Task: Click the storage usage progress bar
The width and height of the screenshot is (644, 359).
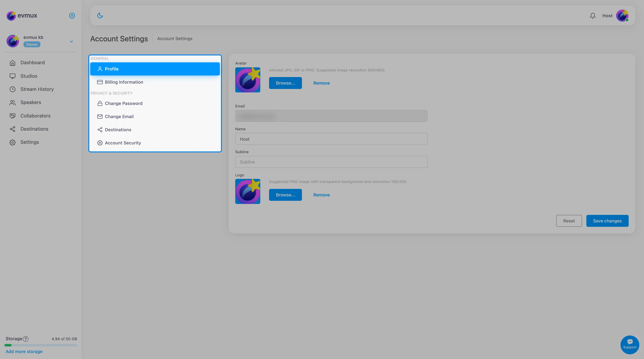Action: tap(41, 345)
